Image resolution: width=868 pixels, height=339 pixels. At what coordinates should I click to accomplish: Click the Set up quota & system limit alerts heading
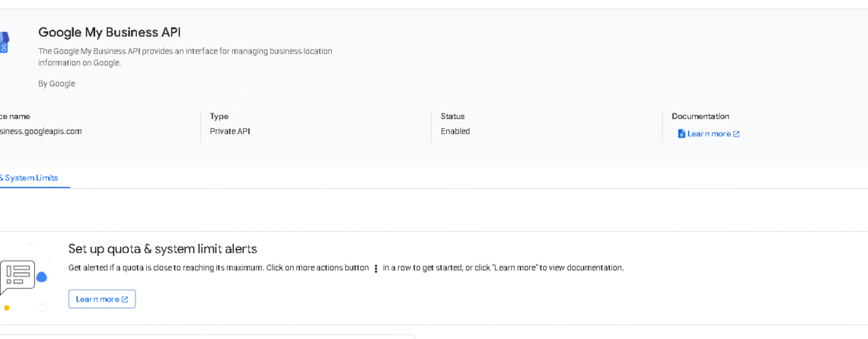pyautogui.click(x=162, y=249)
